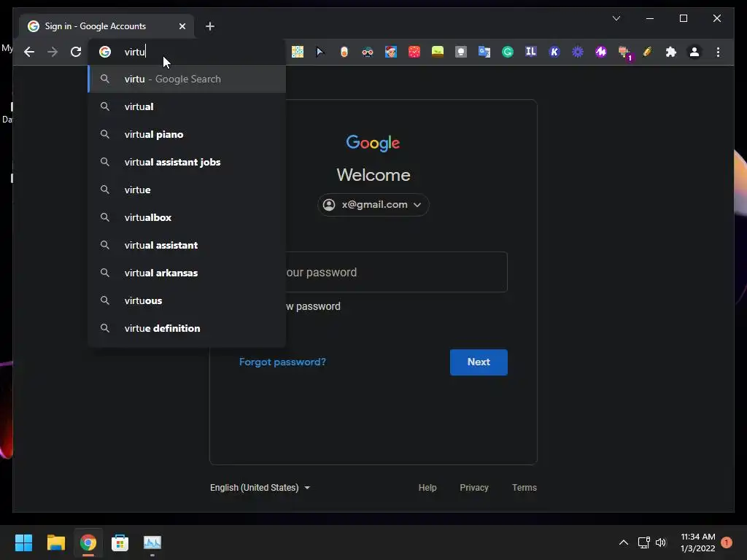Expand the x@gmail.com account switcher
Viewport: 747px width, 560px height.
click(x=373, y=205)
